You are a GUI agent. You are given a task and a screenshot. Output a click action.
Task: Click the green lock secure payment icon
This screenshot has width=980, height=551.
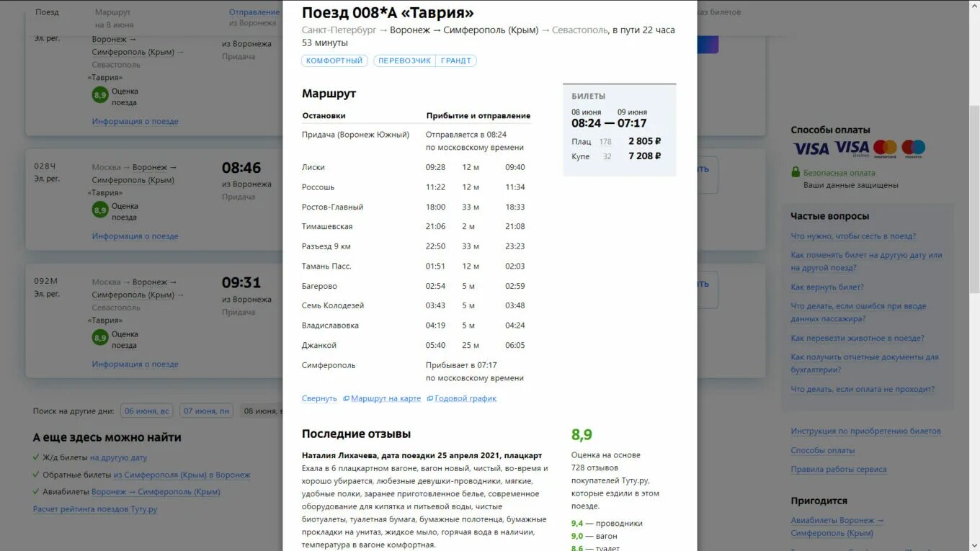[x=796, y=172]
